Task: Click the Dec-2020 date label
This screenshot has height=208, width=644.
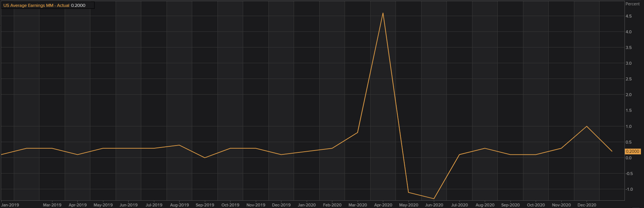Action: click(x=587, y=205)
